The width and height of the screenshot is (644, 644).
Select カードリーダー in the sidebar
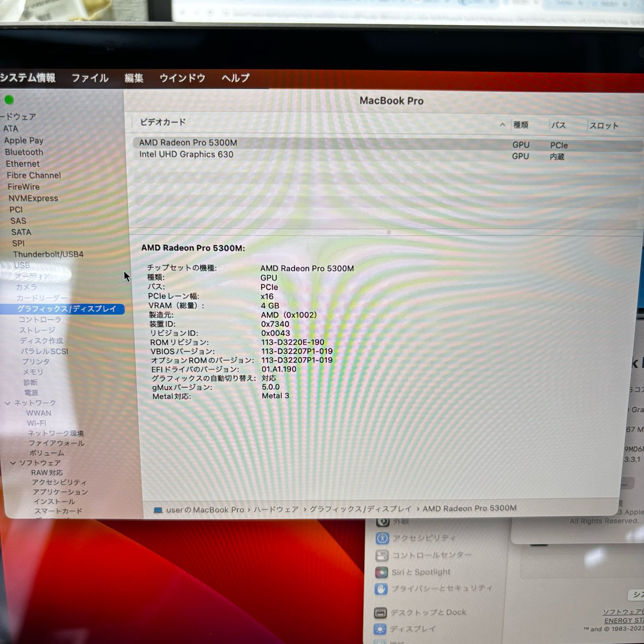42,297
